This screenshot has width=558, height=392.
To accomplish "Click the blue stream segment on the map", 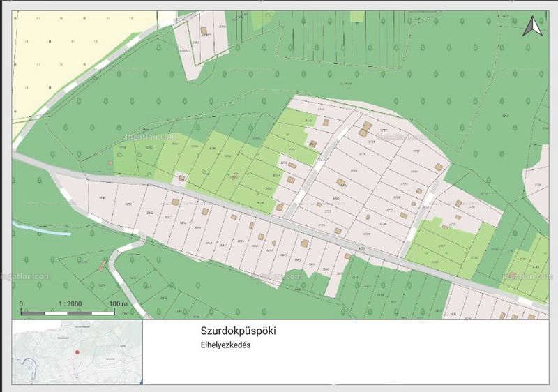I will (41, 229).
